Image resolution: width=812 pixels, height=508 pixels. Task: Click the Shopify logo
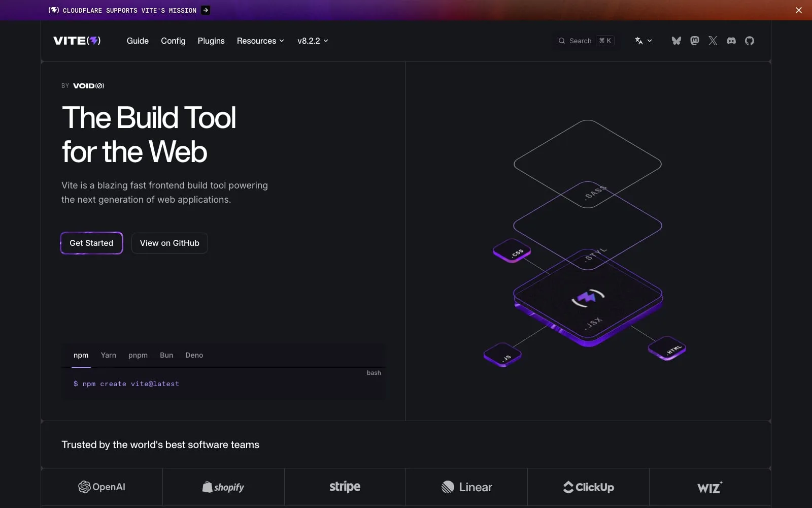coord(223,487)
